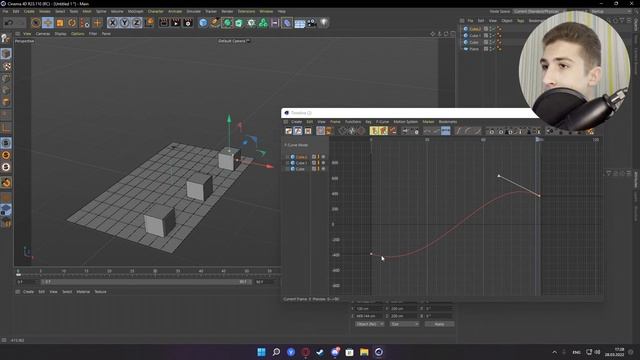Toggle the top Cube track checkbox in the timeline
This screenshot has height=360, width=640.
pyautogui.click(x=314, y=157)
